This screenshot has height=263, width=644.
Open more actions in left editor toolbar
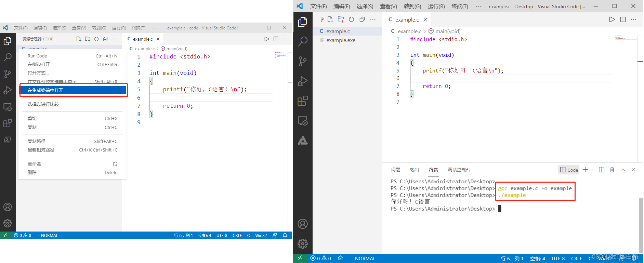pyautogui.click(x=285, y=39)
